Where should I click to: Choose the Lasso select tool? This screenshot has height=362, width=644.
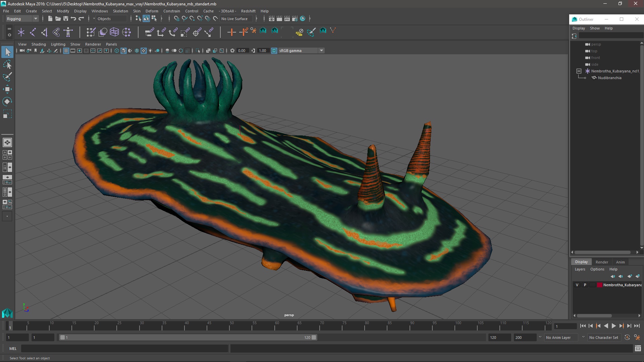click(x=7, y=64)
